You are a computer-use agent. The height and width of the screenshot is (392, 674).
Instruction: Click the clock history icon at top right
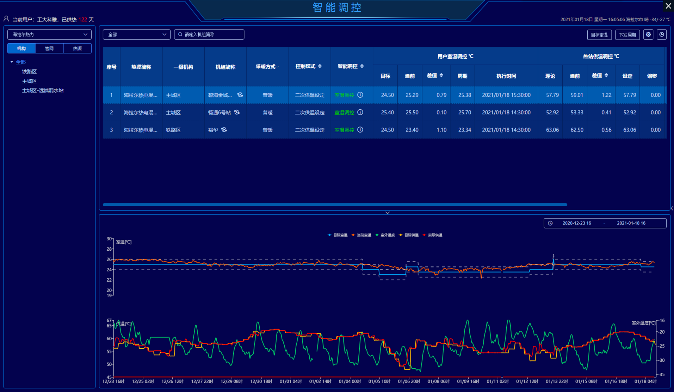click(662, 35)
